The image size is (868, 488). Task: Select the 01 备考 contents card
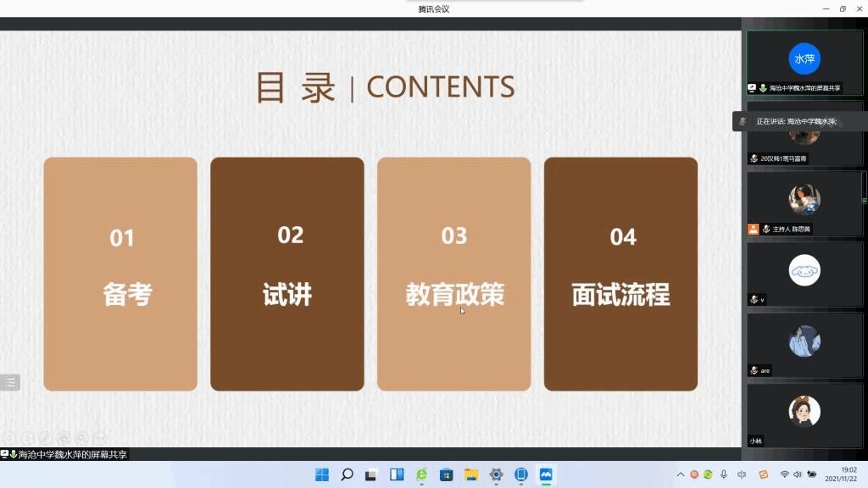(x=120, y=274)
